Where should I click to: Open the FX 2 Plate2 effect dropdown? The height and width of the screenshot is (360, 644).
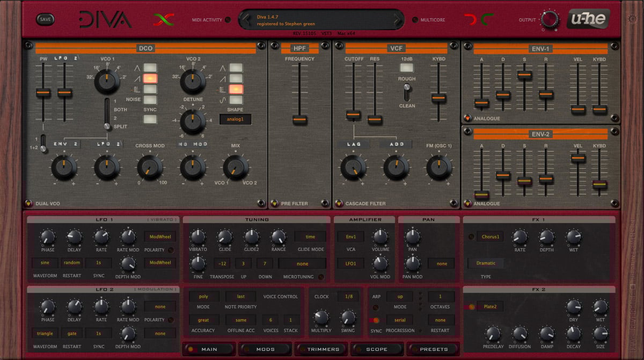(491, 307)
